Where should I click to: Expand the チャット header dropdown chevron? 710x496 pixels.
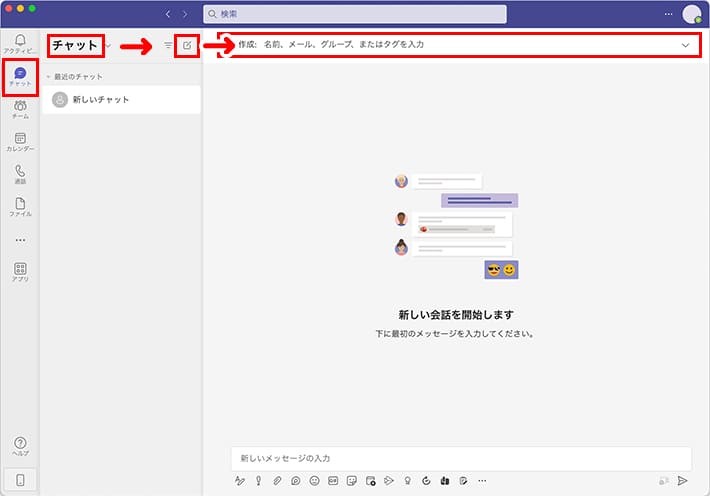click(x=109, y=45)
